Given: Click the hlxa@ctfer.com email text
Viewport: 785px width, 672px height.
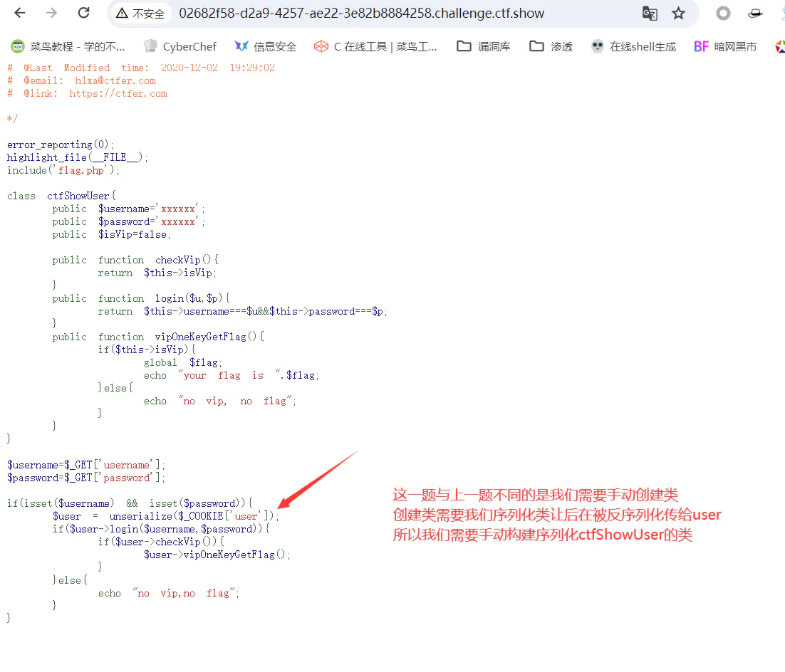Looking at the screenshot, I should pos(115,80).
